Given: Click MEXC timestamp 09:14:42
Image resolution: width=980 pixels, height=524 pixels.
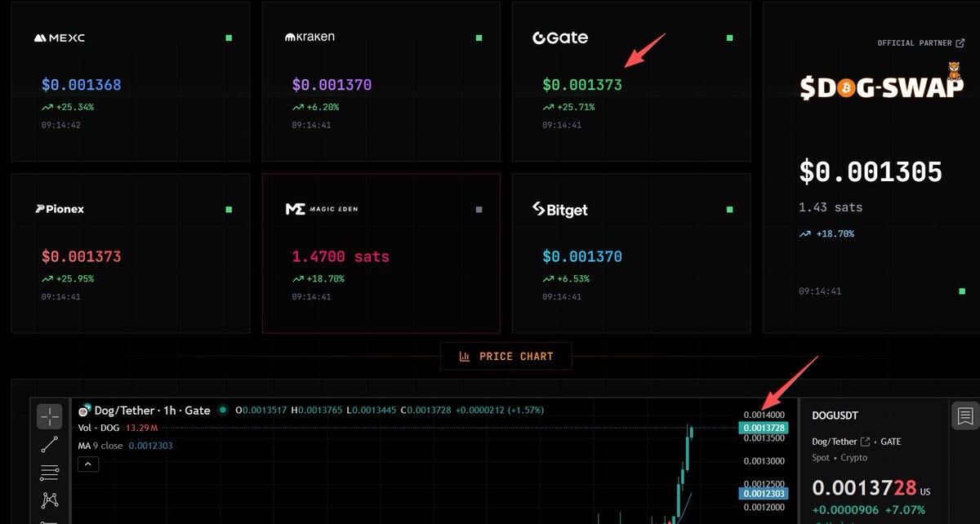Looking at the screenshot, I should 61,126.
